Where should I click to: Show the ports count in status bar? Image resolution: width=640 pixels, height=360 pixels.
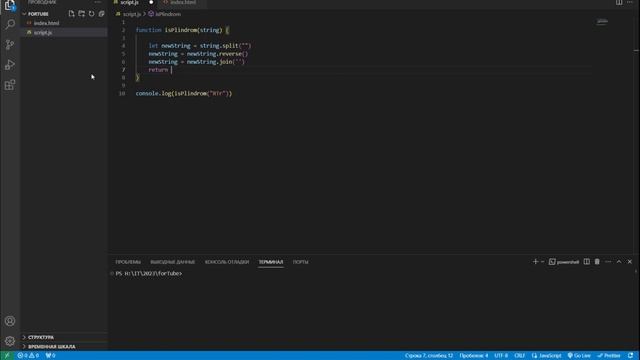click(x=51, y=356)
